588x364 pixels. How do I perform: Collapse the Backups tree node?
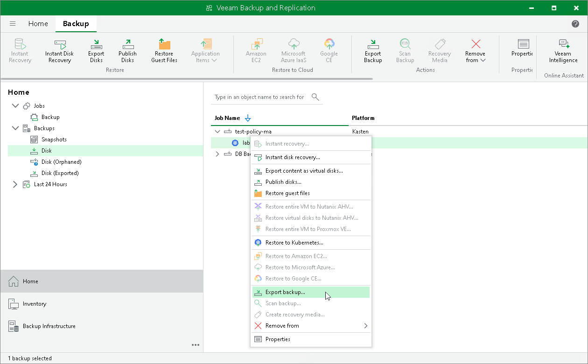[x=15, y=128]
